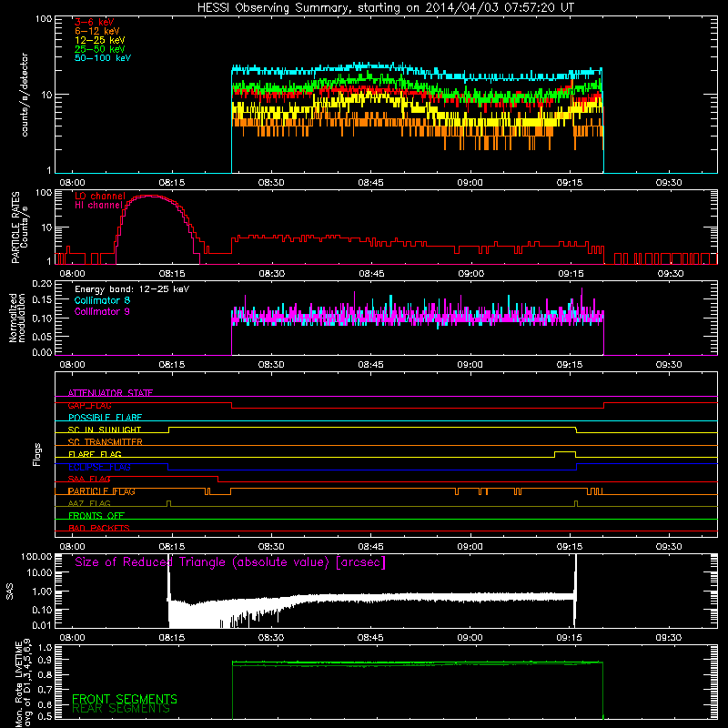728x728 pixels.
Task: Click the "counts/s/detector" y-axis label
Action: tap(25, 95)
